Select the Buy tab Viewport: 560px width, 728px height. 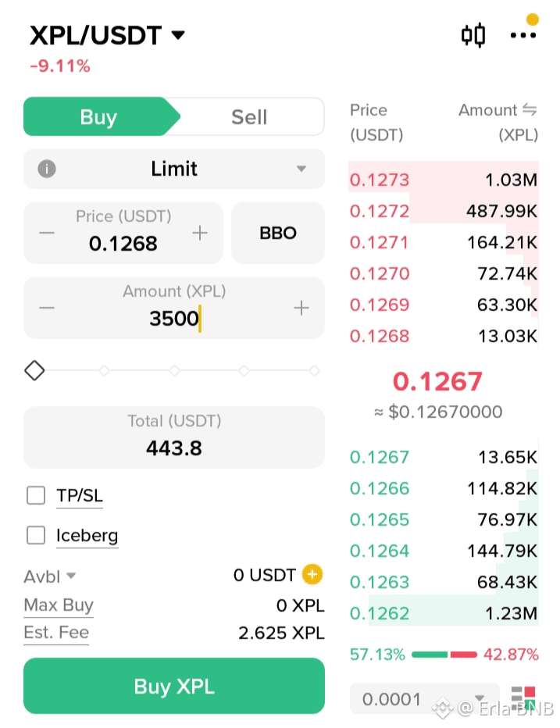point(98,117)
